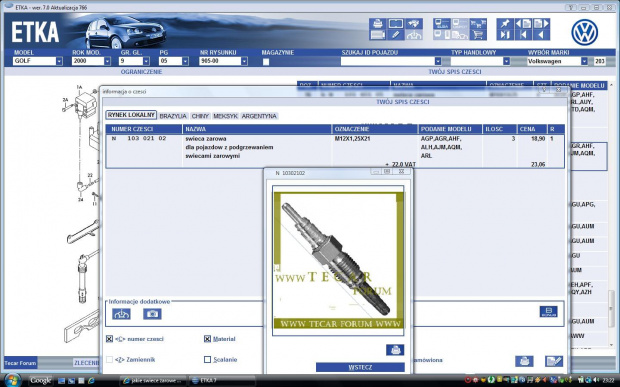The height and width of the screenshot is (387, 620).
Task: Click the edit note icon at bottom right
Action: (554, 361)
